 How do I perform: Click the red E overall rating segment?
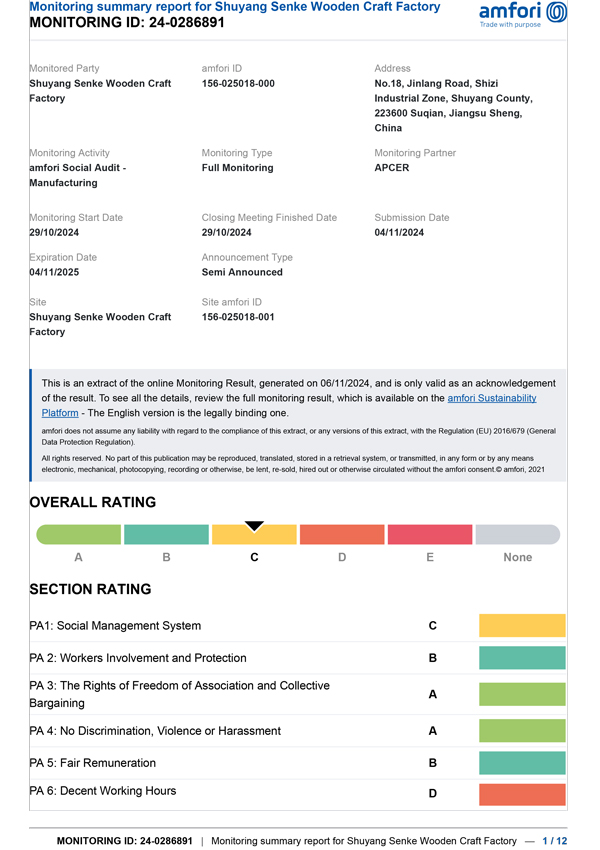[x=430, y=535]
